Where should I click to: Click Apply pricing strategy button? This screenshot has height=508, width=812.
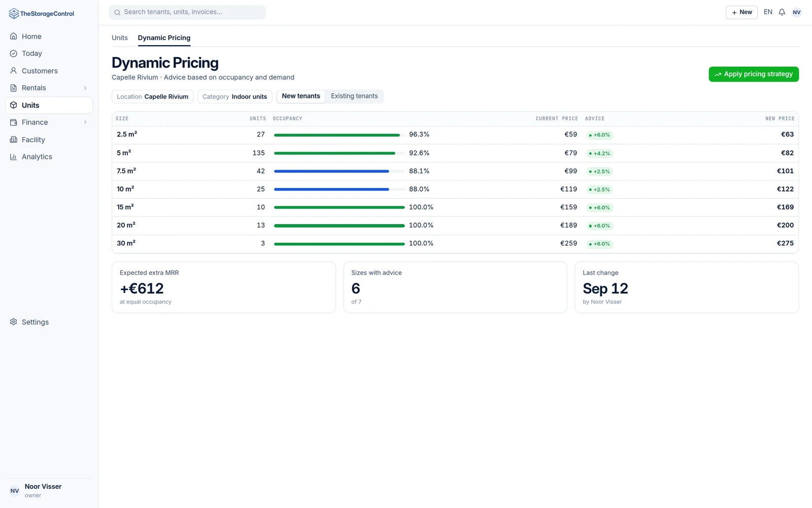pos(754,74)
